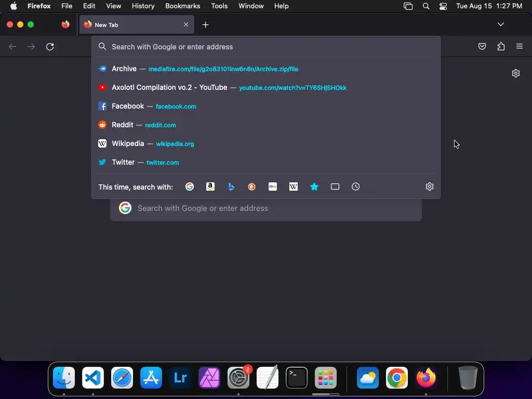Viewport: 532px width, 399px height.
Task: Open Twitter suggestion
Action: click(x=266, y=162)
